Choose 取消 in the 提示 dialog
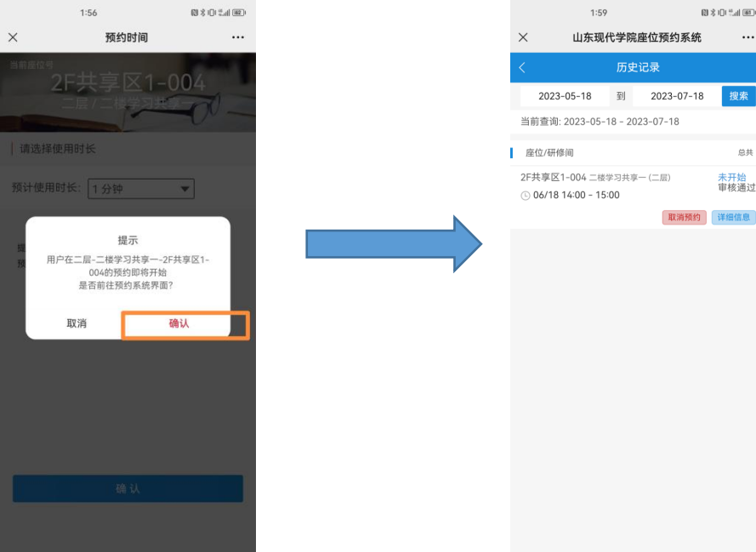 tap(77, 323)
